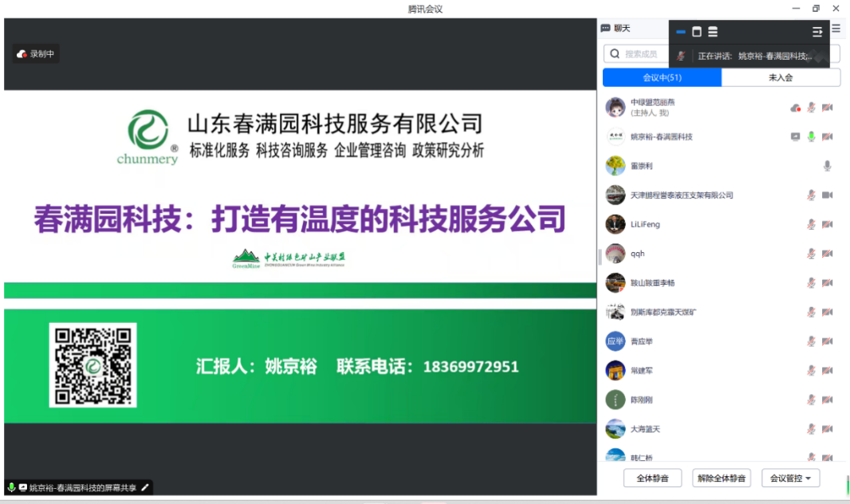Unmute qqh microphone
Image resolution: width=850 pixels, height=504 pixels.
(x=811, y=254)
